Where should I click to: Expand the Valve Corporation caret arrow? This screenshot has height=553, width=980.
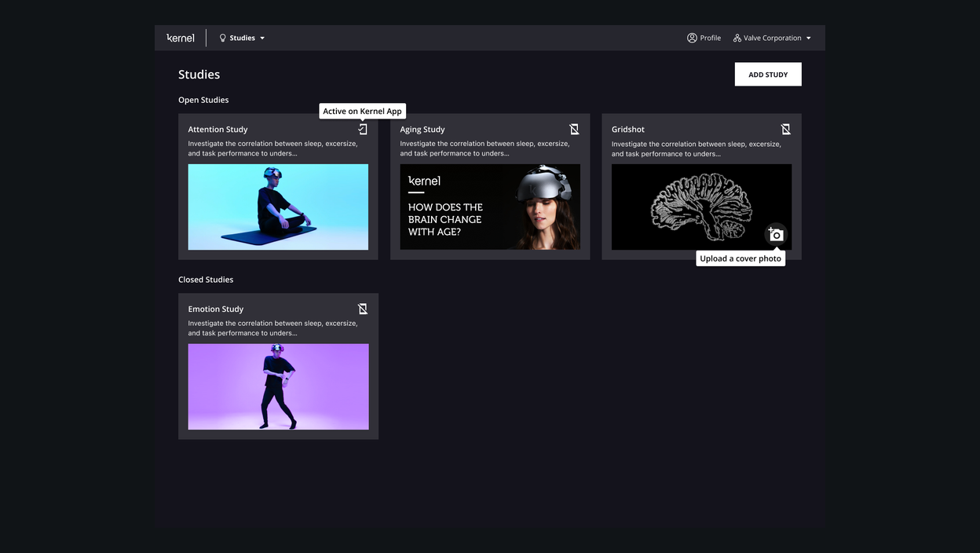809,38
